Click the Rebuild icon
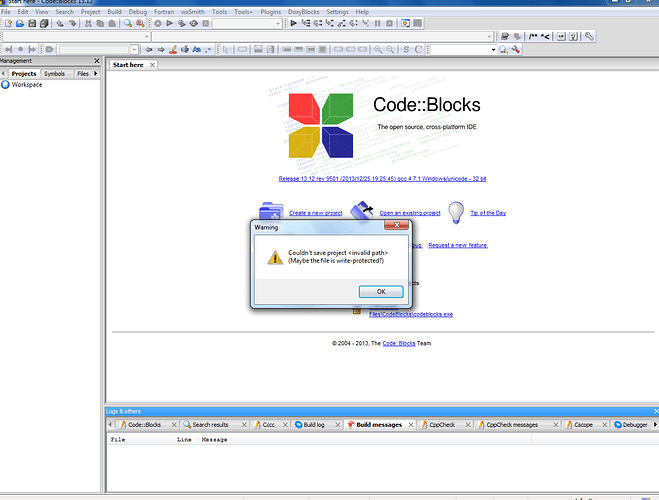Screen dimensions: 659x500 click(x=194, y=24)
